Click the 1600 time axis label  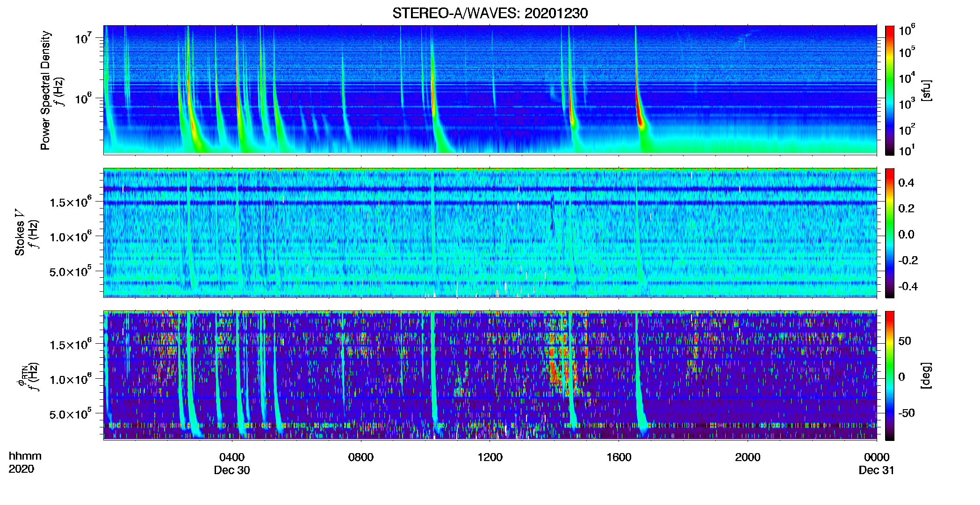click(619, 457)
